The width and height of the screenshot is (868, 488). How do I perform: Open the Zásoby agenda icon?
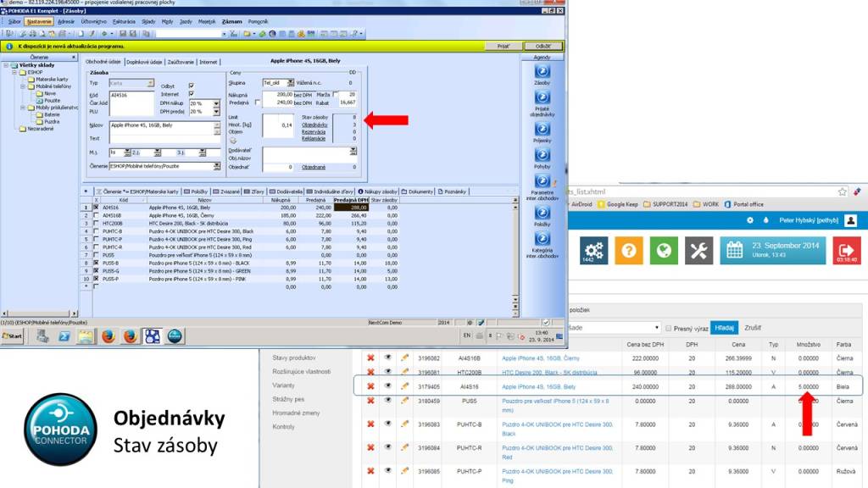[542, 71]
